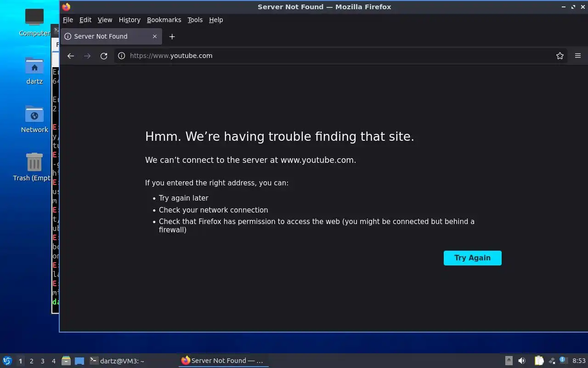
Task: Click the Try Again button
Action: coord(472,258)
